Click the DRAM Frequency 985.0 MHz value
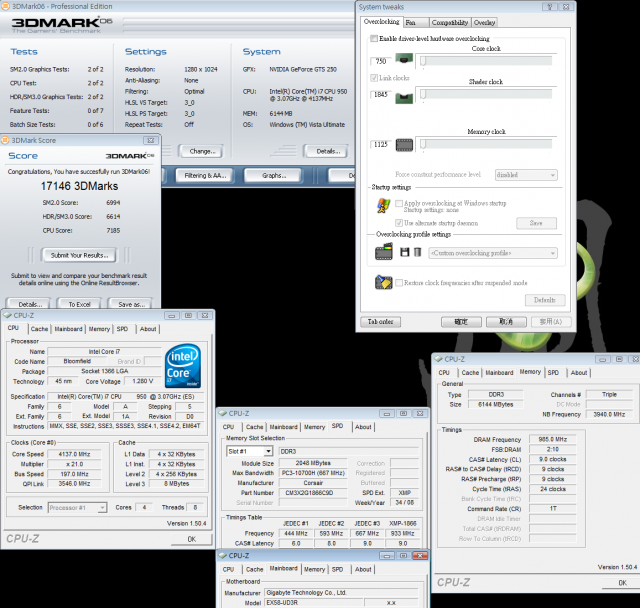Screen dimensions: 640x608 click(553, 439)
